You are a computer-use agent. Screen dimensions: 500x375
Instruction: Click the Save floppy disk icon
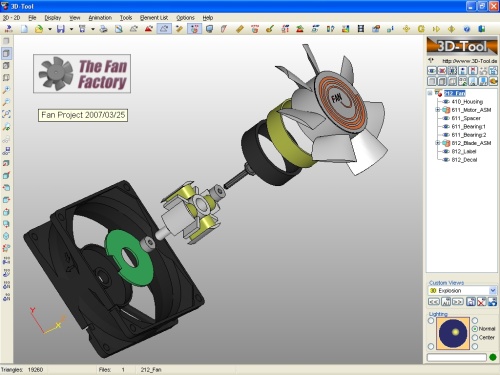coord(60,29)
